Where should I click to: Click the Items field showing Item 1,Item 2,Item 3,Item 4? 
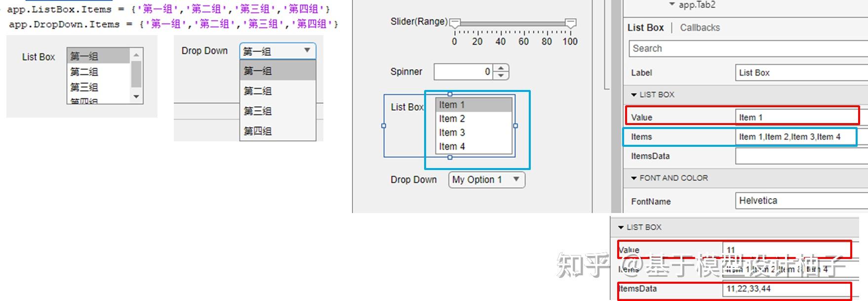[x=797, y=137]
